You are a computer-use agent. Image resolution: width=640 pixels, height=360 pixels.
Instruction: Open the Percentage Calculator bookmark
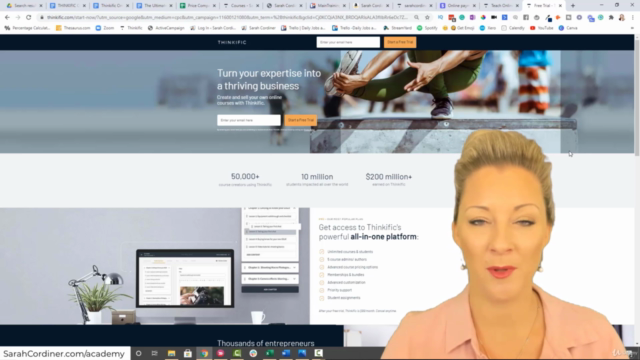27,28
